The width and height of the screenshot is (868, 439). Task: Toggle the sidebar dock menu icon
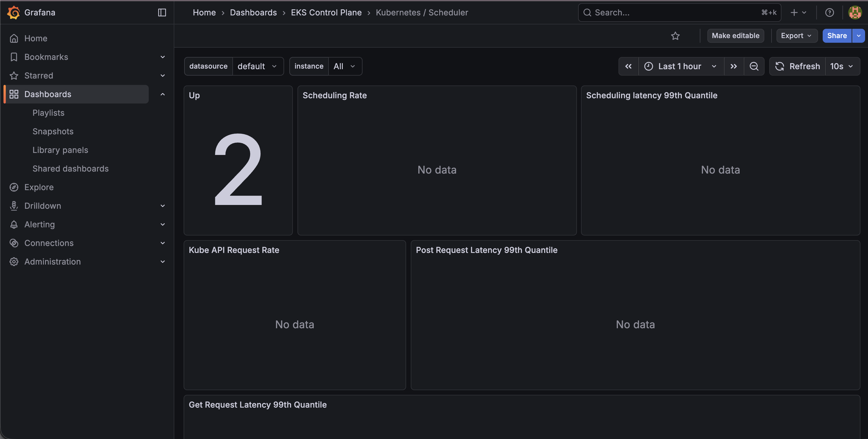tap(162, 13)
